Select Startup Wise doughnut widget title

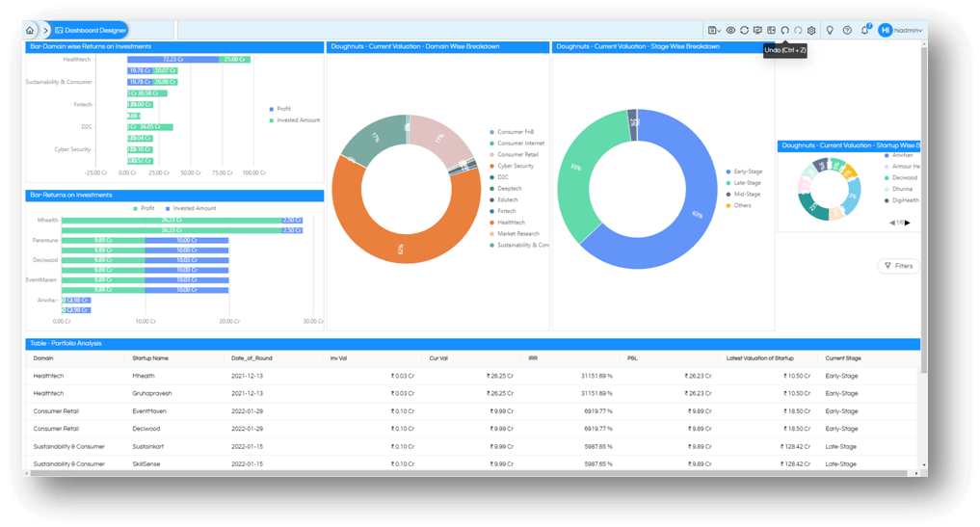(849, 145)
